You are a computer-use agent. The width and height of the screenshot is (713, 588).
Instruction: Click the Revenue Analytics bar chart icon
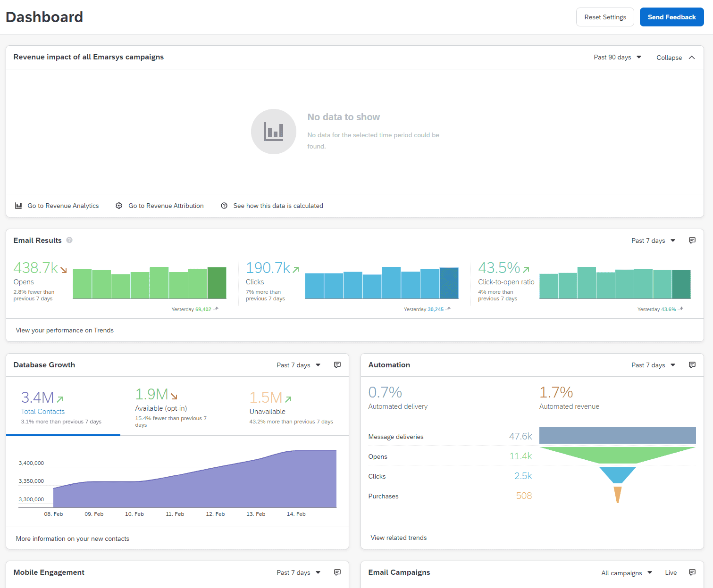point(18,206)
